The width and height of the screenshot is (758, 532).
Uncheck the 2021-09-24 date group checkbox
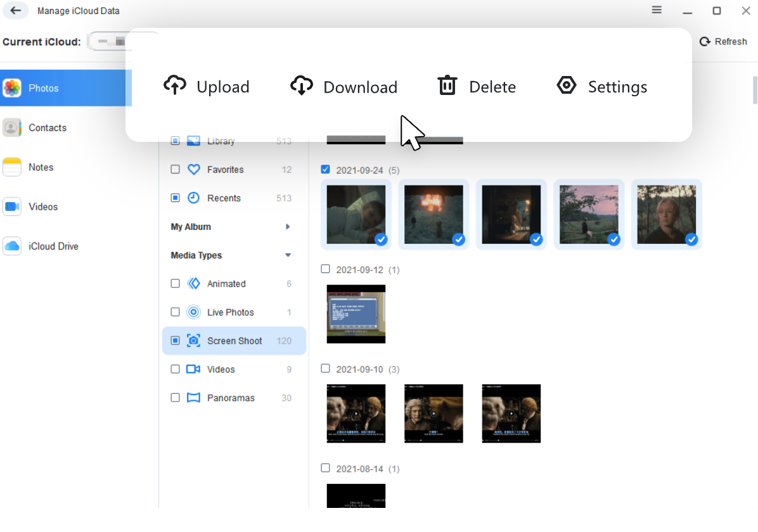coord(326,169)
